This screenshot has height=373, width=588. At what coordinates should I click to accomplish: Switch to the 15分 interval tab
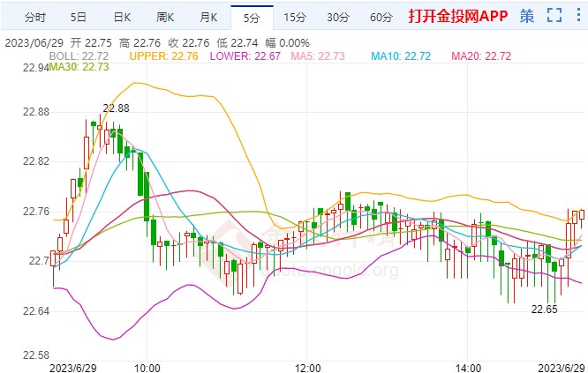pyautogui.click(x=295, y=18)
